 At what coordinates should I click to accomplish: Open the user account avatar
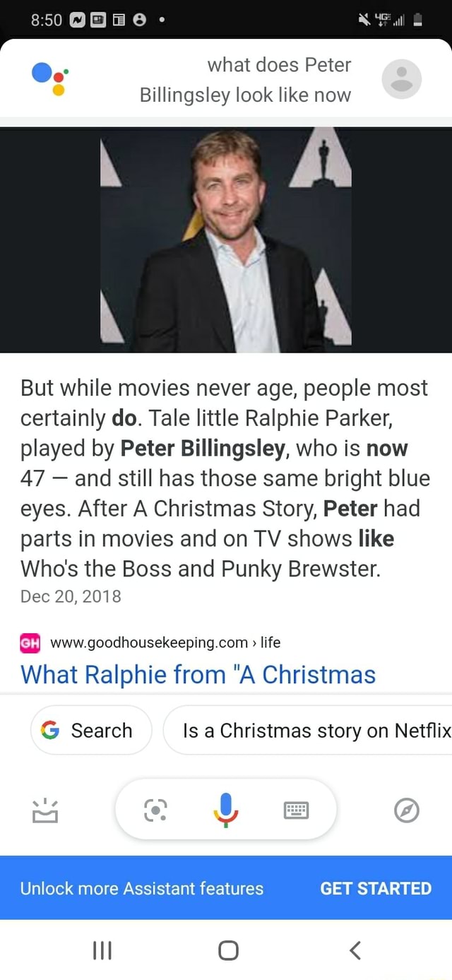[x=402, y=79]
